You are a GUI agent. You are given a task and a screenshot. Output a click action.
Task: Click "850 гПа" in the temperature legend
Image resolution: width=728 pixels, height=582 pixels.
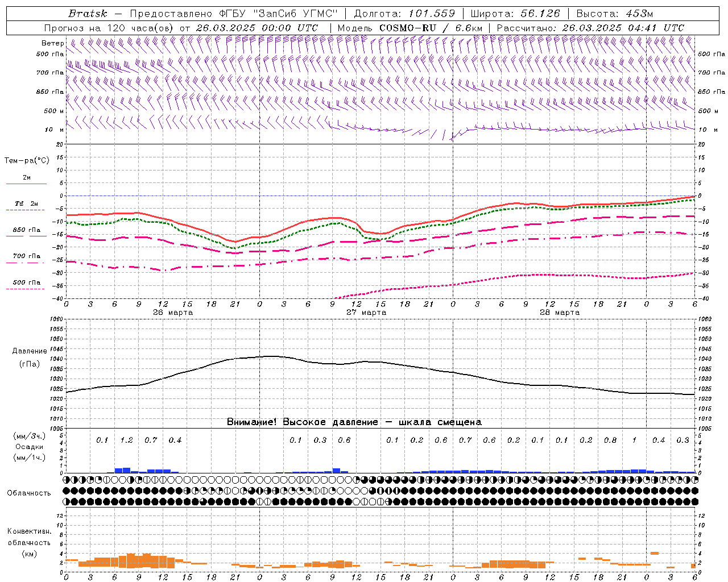pos(26,230)
